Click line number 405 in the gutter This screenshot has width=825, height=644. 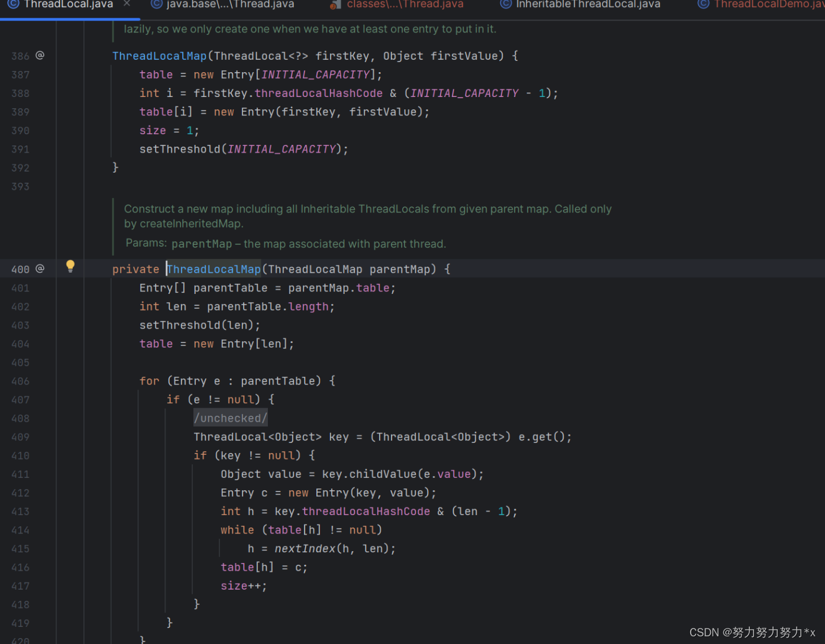(x=20, y=363)
